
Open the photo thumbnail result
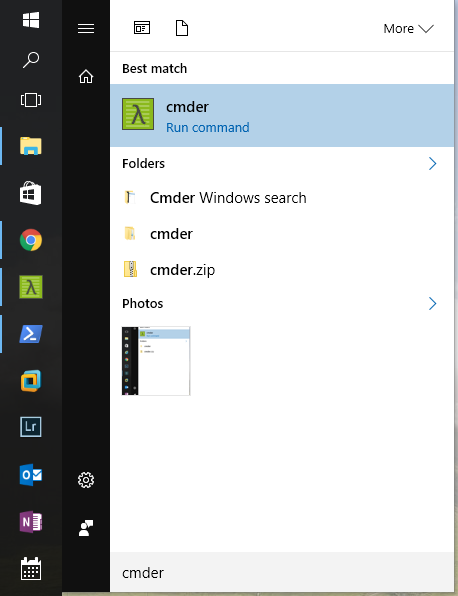(x=156, y=361)
